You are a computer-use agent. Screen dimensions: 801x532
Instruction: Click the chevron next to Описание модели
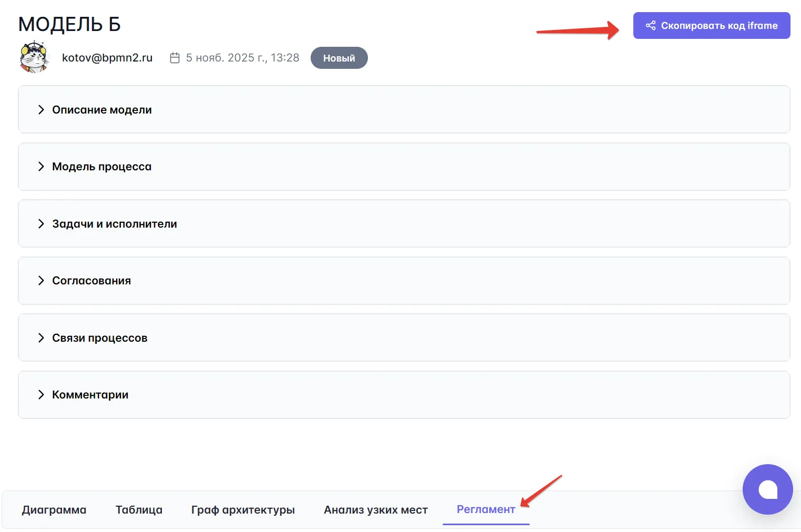(41, 109)
